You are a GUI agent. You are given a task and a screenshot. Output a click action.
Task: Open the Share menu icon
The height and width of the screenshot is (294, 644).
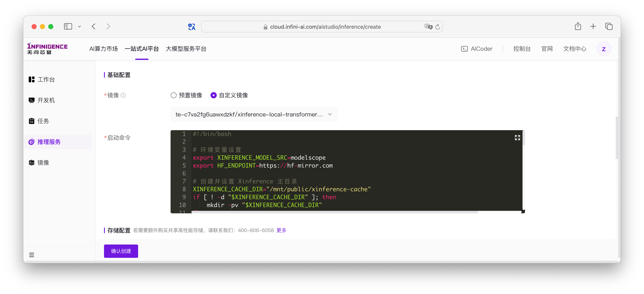pos(578,26)
